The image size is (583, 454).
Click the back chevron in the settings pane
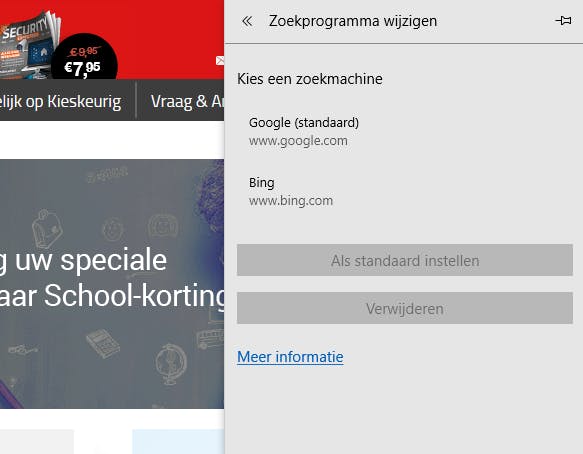(x=247, y=21)
